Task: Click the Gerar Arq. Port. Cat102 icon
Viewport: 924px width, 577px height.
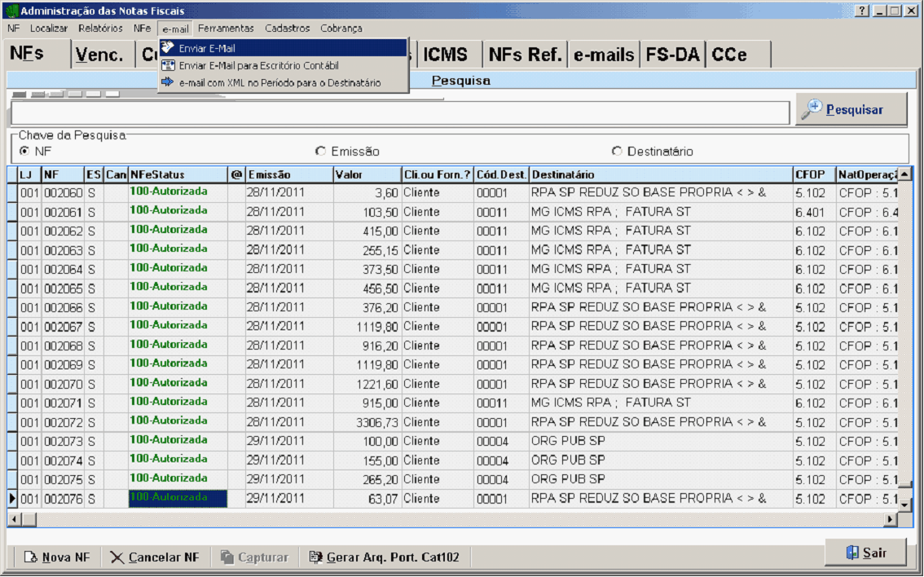Action: point(315,557)
